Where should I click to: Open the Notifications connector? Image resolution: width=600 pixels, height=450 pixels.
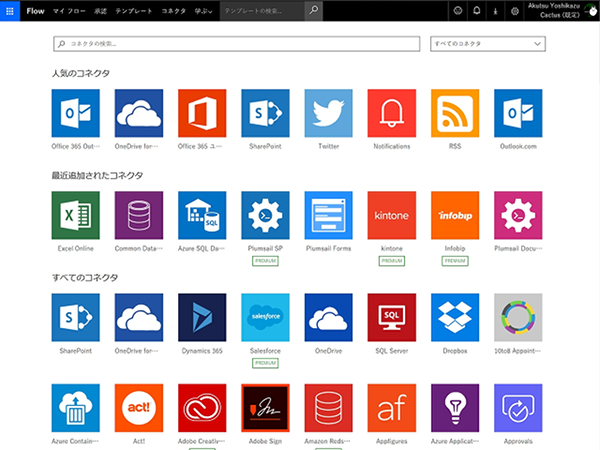pyautogui.click(x=391, y=113)
